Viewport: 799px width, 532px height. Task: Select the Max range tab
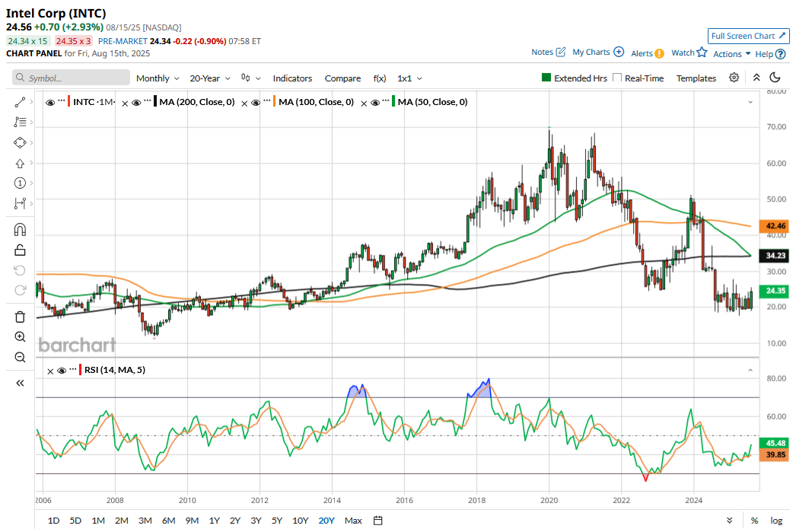point(353,521)
